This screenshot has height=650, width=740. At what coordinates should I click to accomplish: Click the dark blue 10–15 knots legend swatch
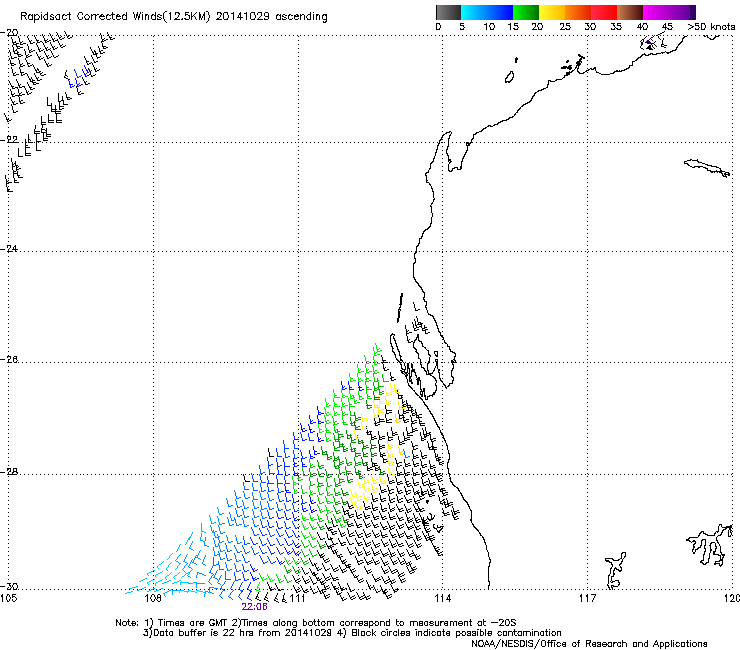click(500, 12)
